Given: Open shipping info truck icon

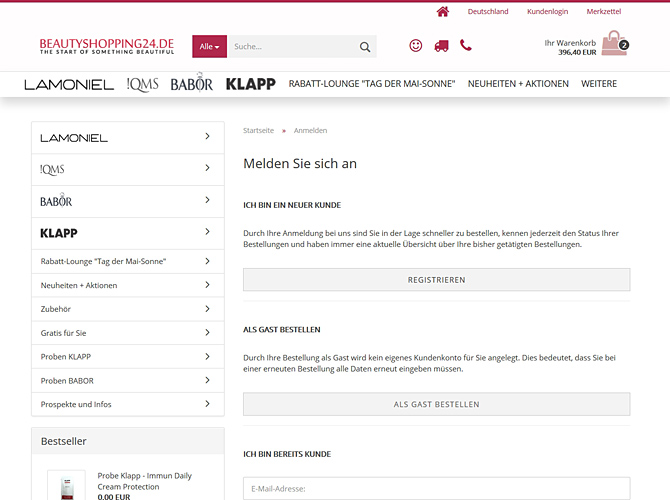Looking at the screenshot, I should [441, 46].
